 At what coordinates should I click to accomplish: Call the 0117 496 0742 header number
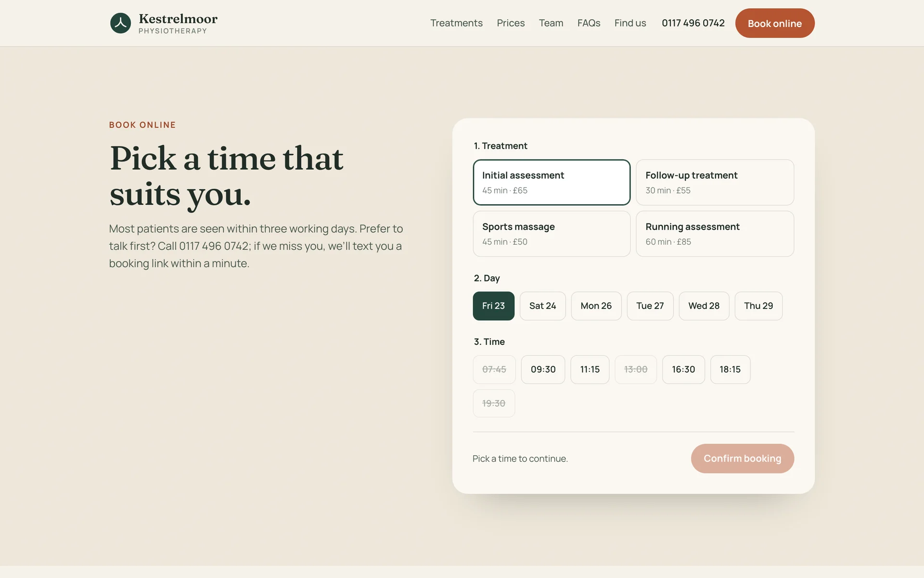(693, 23)
